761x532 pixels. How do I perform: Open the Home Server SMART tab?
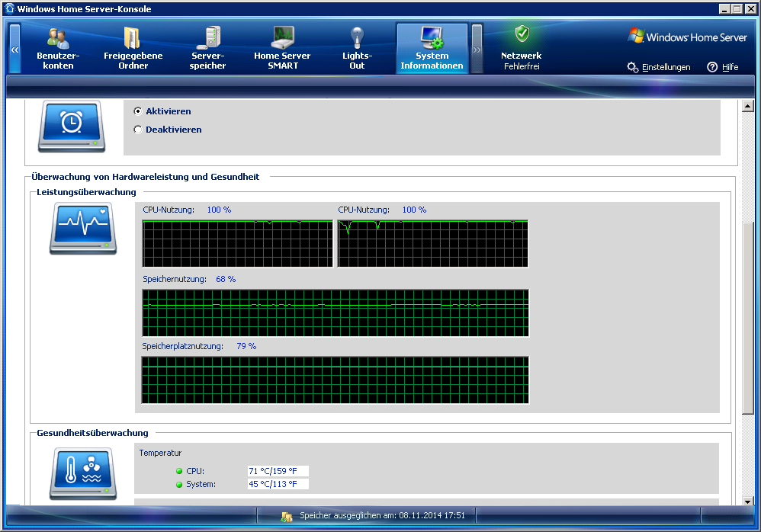tap(282, 49)
